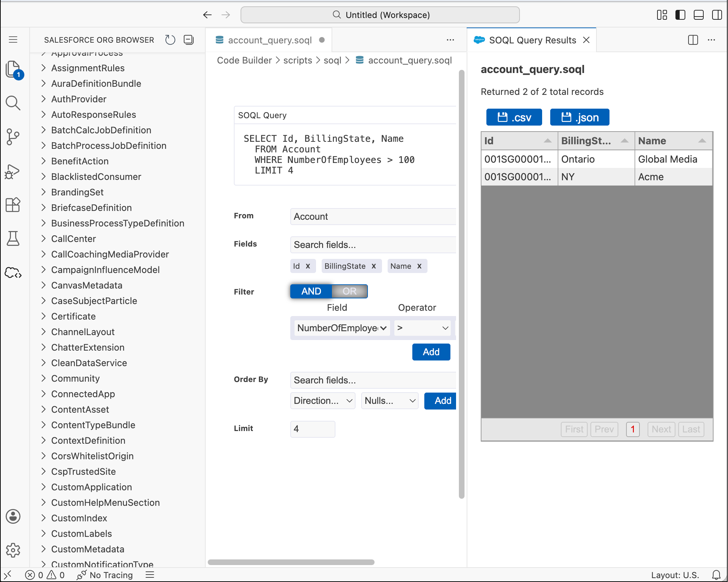Toggle bottom panel icon
The image size is (728, 582).
tap(699, 15)
